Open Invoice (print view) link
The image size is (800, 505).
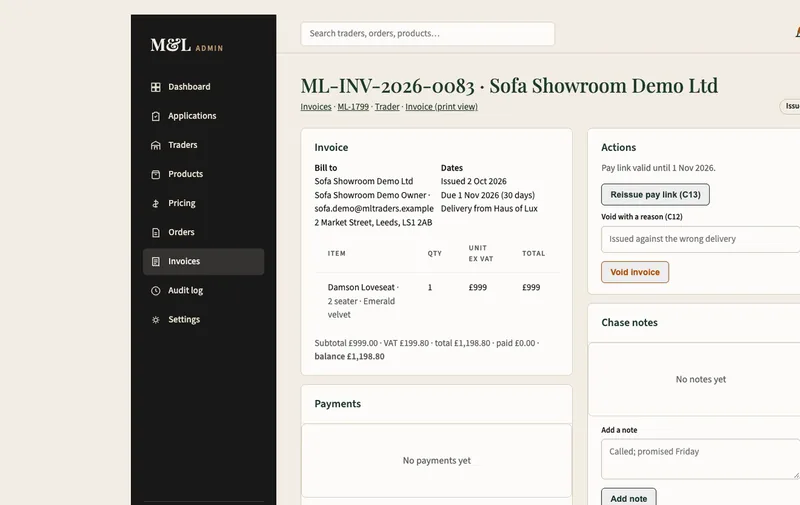pyautogui.click(x=441, y=107)
